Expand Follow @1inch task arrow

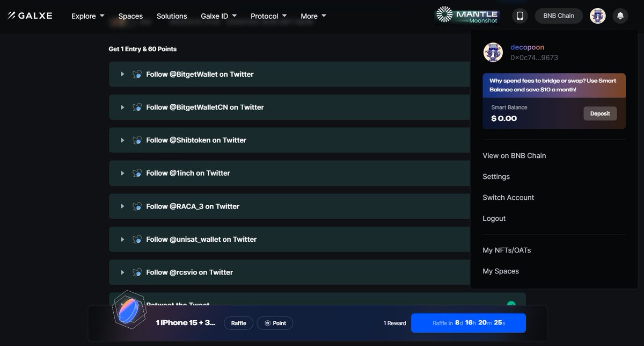[122, 173]
